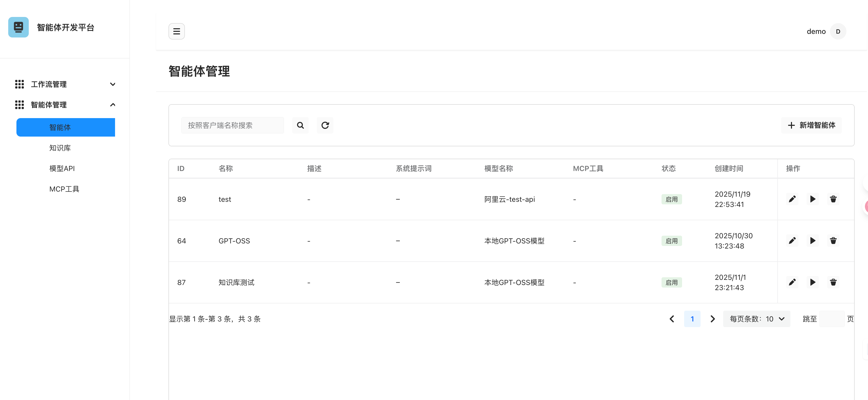Open the 模型API sidebar item
The width and height of the screenshot is (868, 400).
click(62, 168)
